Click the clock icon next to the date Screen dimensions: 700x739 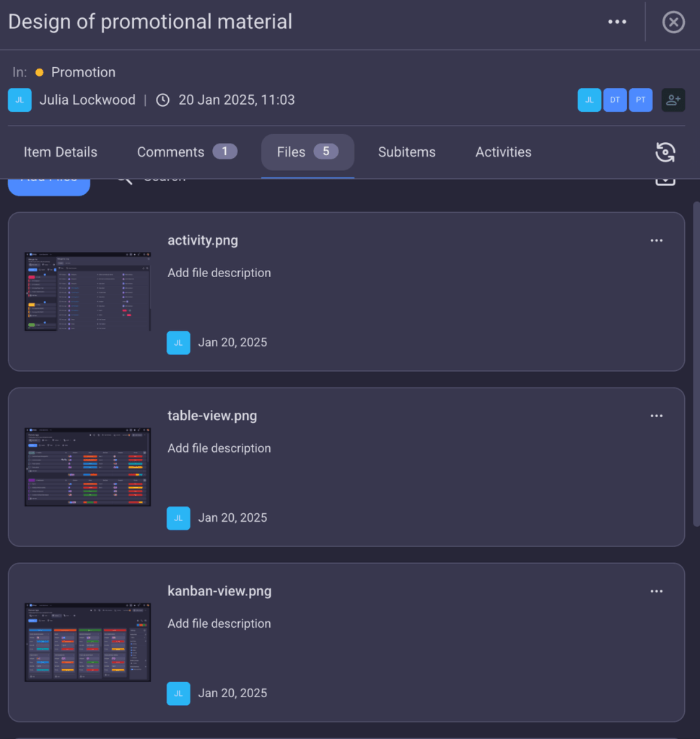click(x=162, y=100)
